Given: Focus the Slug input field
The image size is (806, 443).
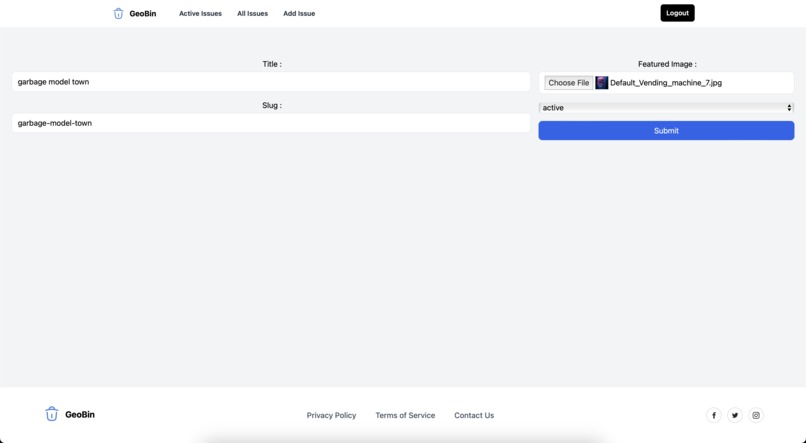Looking at the screenshot, I should pos(271,123).
